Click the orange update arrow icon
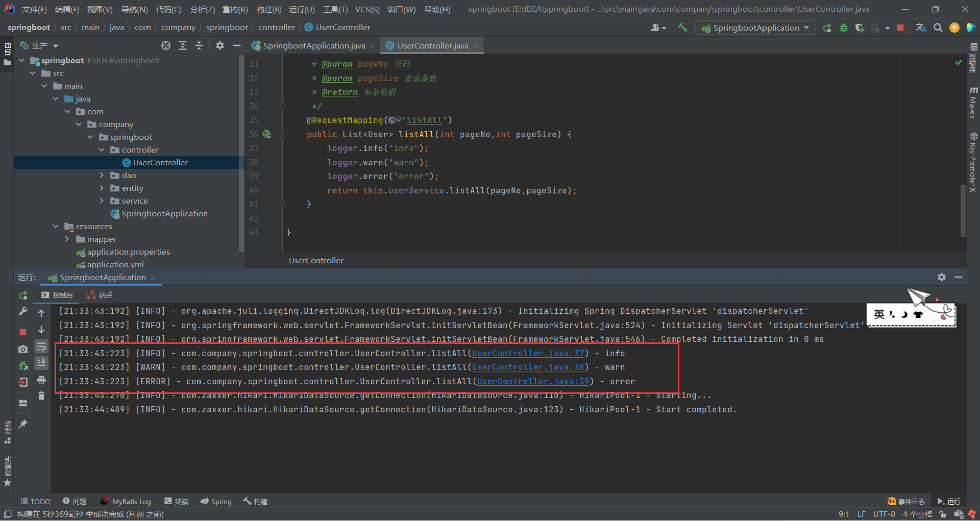The image size is (980, 521). 954,28
